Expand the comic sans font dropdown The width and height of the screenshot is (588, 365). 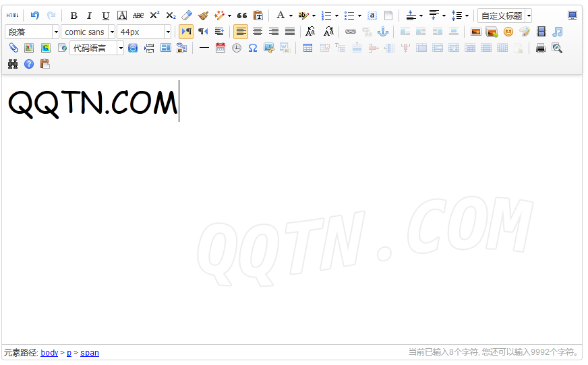[x=88, y=32]
